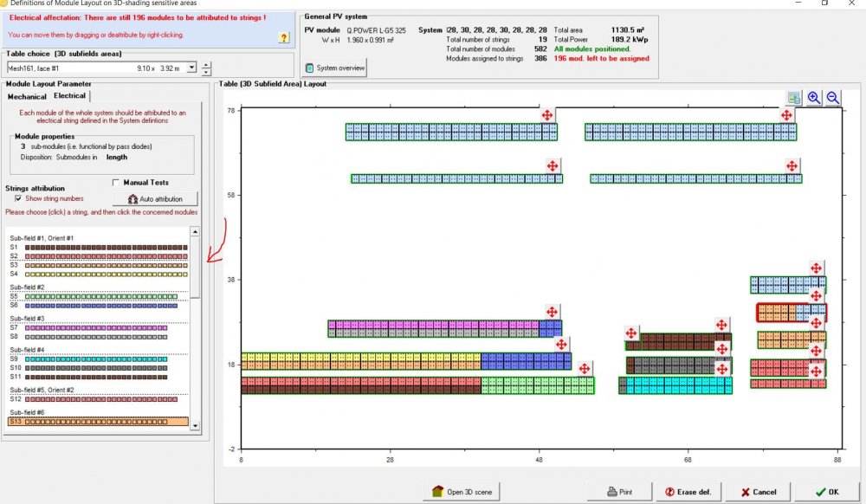
Task: Click move handle above the cyan table
Action: pos(721,368)
